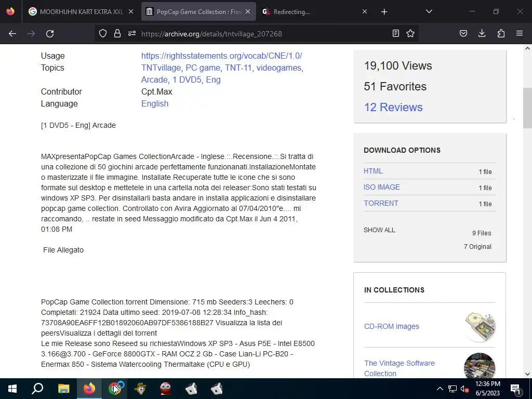The image size is (532, 399).
Task: Open the notification center icon
Action: 516,389
